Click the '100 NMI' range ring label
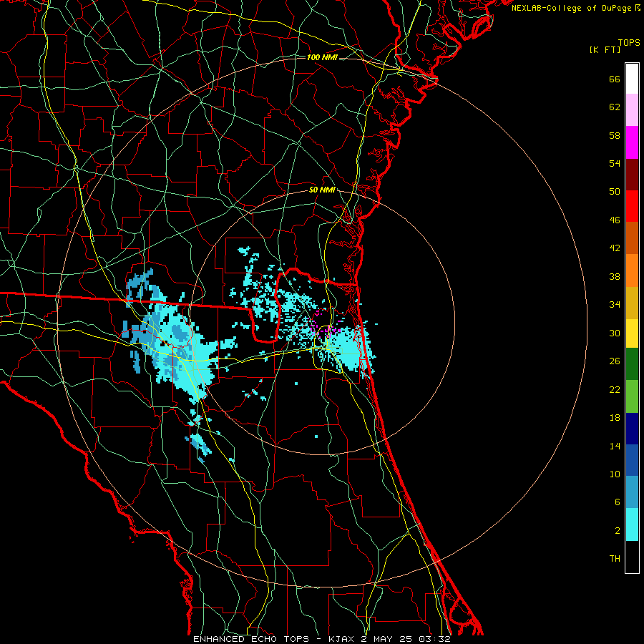Image resolution: width=644 pixels, height=644 pixels. tap(322, 57)
